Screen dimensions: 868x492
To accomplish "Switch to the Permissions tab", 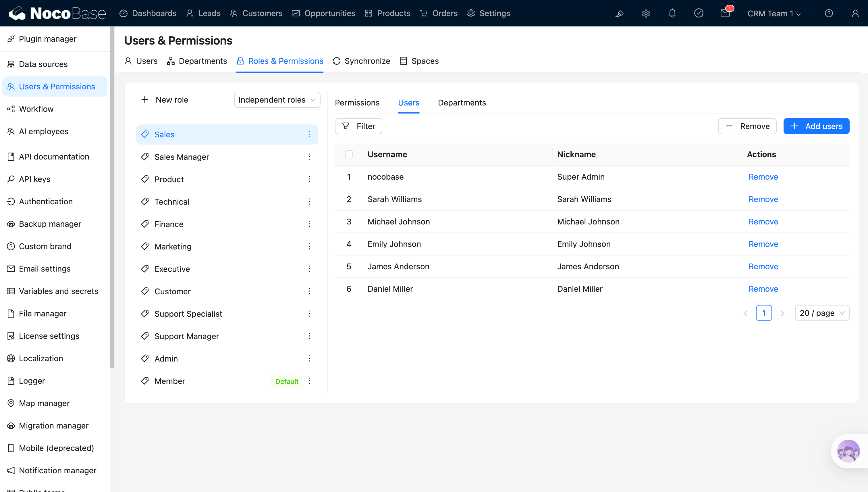I will (x=357, y=103).
